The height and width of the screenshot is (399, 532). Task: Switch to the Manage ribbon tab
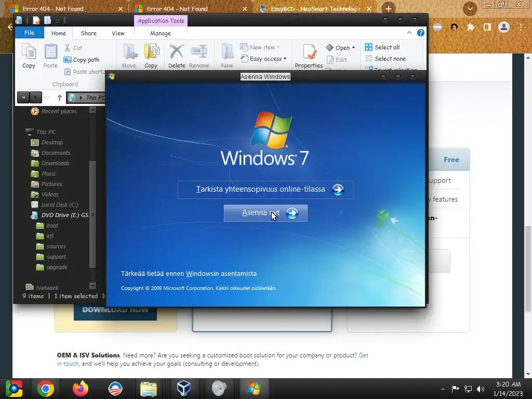[x=161, y=33]
